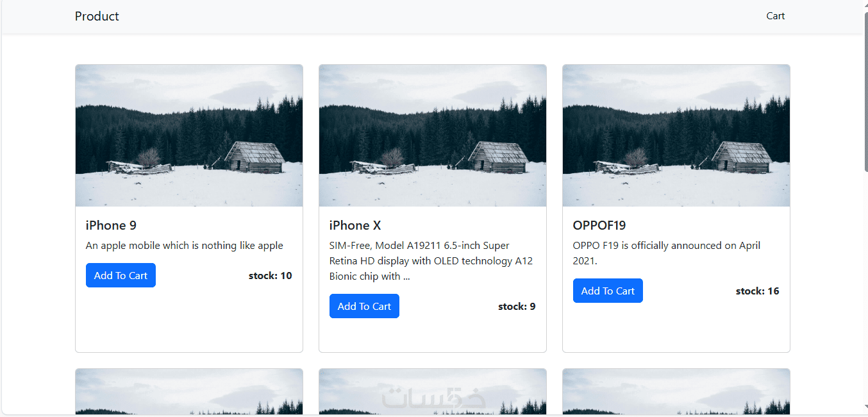Image resolution: width=868 pixels, height=417 pixels.
Task: Click the OPPO F19 announcement description
Action: point(667,253)
